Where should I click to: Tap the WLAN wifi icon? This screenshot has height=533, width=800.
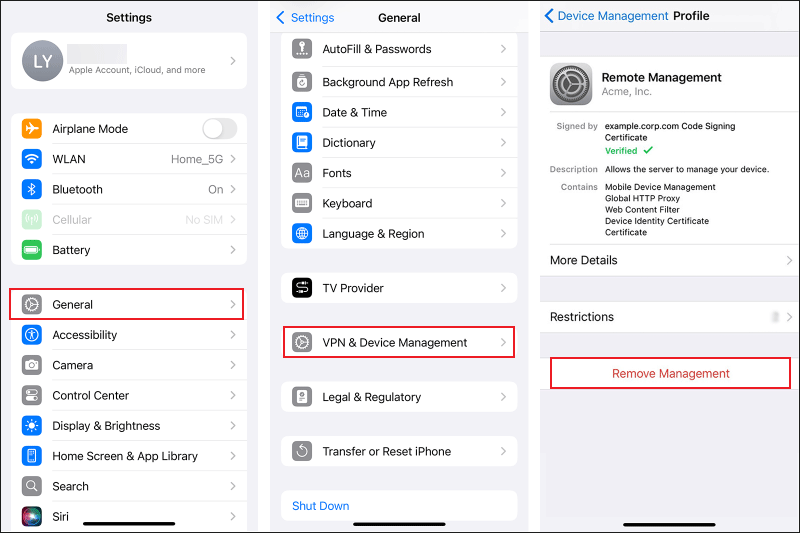(32, 159)
